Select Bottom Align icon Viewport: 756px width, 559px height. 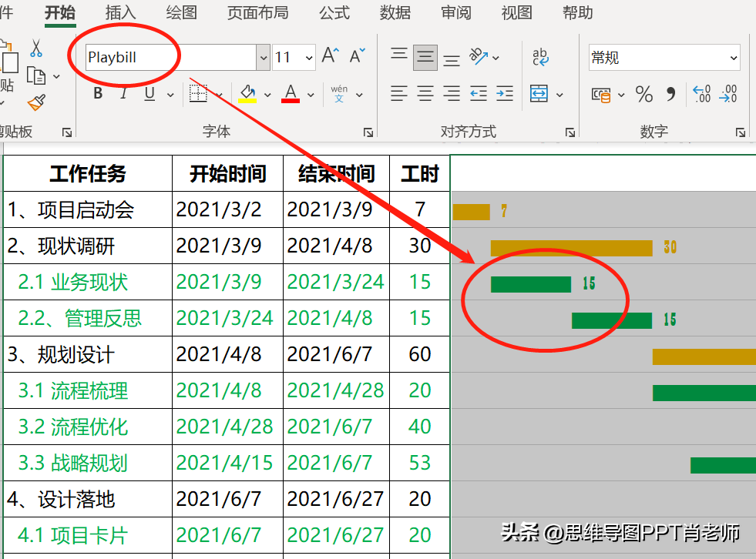[x=452, y=60]
